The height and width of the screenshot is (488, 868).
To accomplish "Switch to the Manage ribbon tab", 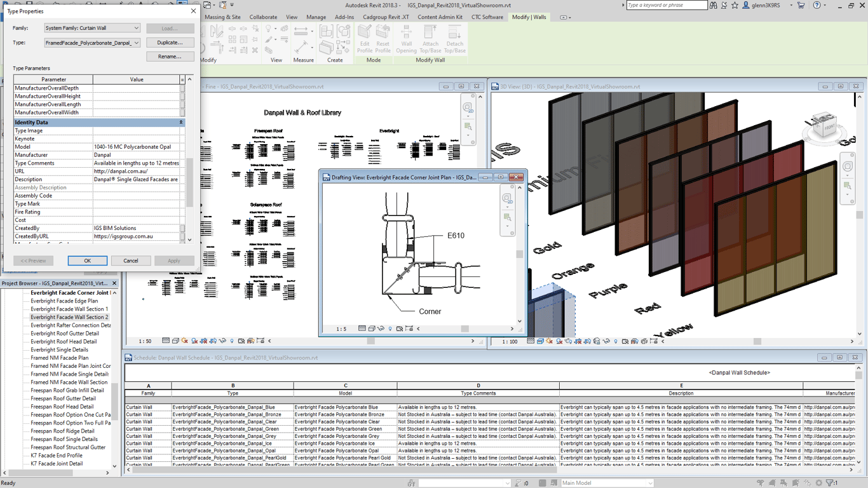I will pos(316,17).
